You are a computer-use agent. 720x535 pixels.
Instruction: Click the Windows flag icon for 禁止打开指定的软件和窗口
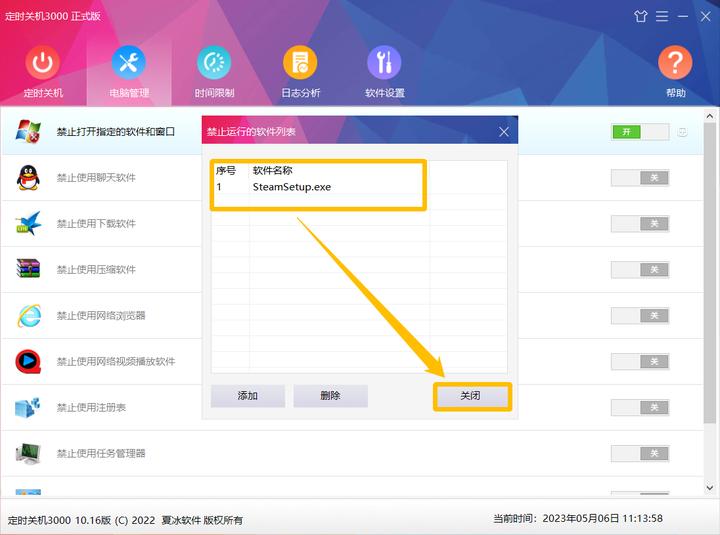tap(28, 131)
